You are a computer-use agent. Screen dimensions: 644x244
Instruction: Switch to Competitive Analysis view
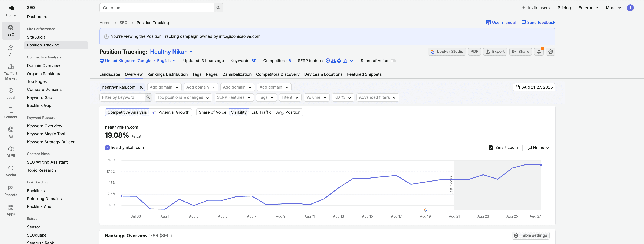127,112
